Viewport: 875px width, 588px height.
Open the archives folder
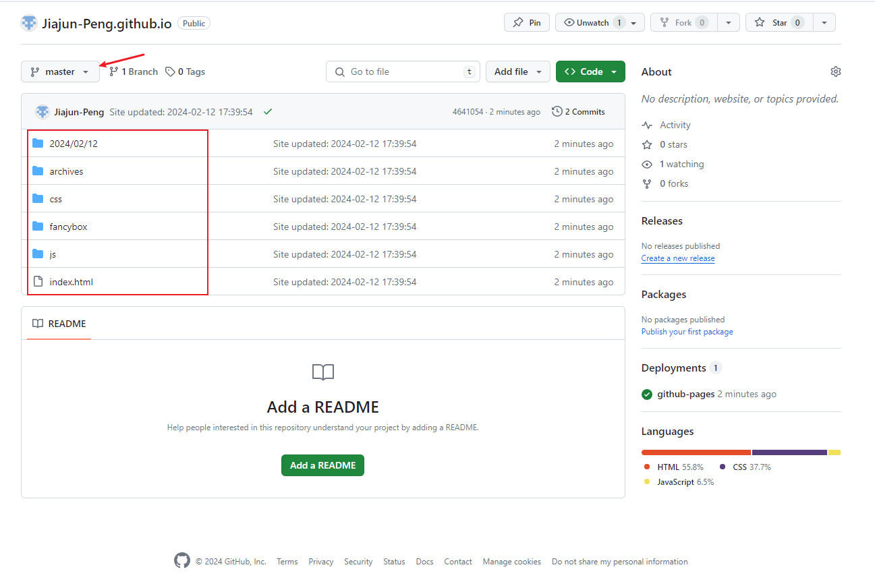click(x=66, y=171)
